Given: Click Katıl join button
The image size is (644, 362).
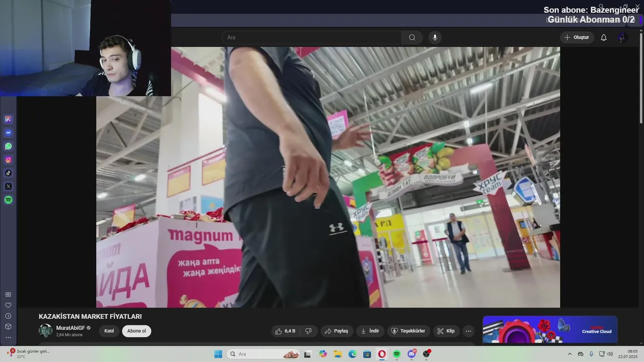Looking at the screenshot, I should pyautogui.click(x=109, y=331).
